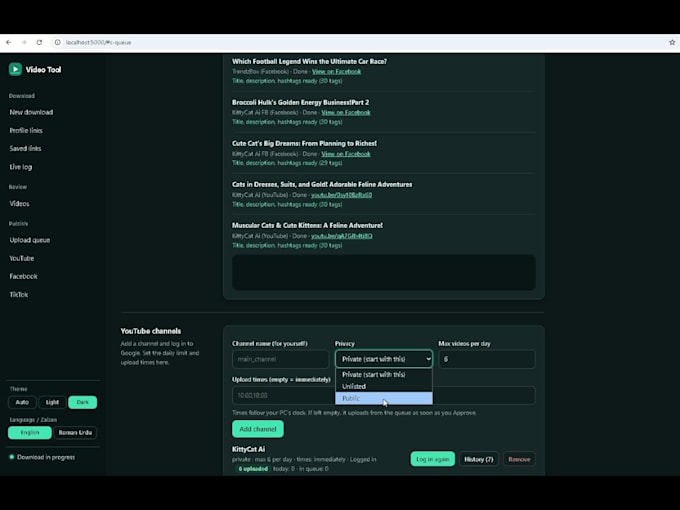Click Log in again for KittyCat Ai
This screenshot has width=680, height=510.
click(x=432, y=459)
